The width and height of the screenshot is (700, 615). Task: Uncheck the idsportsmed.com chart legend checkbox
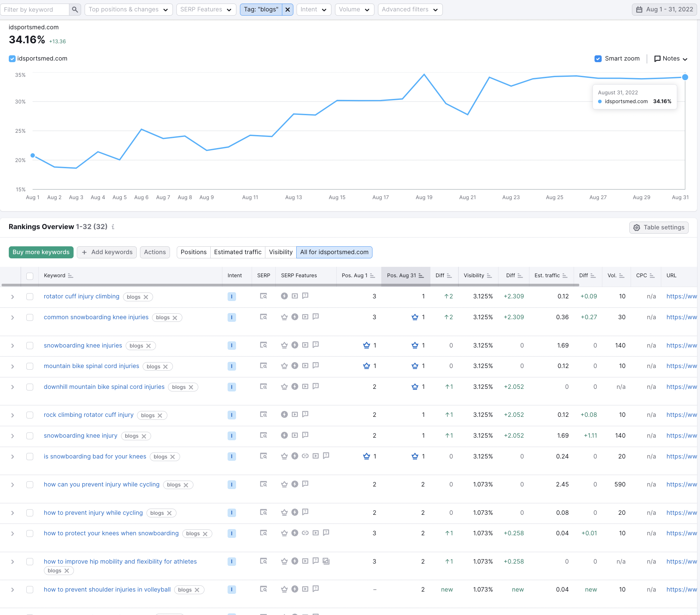(12, 59)
